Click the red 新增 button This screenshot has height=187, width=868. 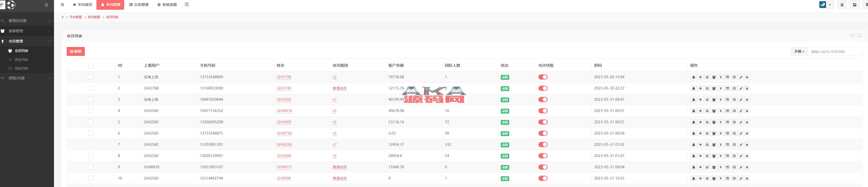coord(75,52)
